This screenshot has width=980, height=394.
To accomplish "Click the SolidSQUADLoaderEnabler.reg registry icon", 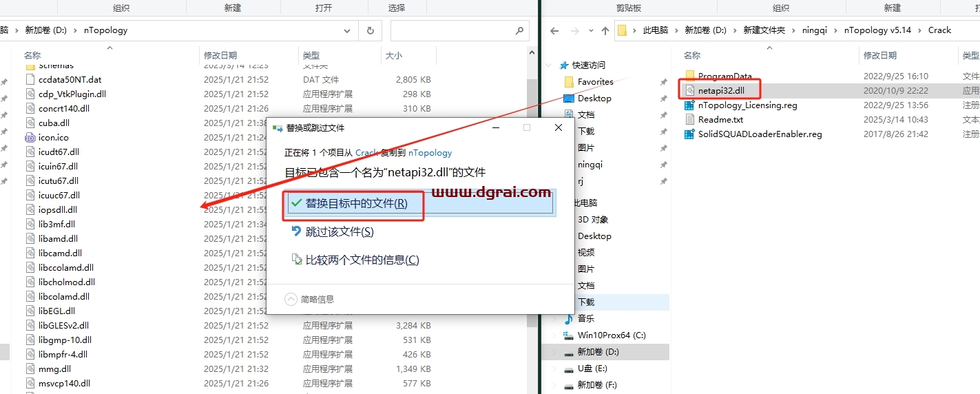I will tap(689, 134).
